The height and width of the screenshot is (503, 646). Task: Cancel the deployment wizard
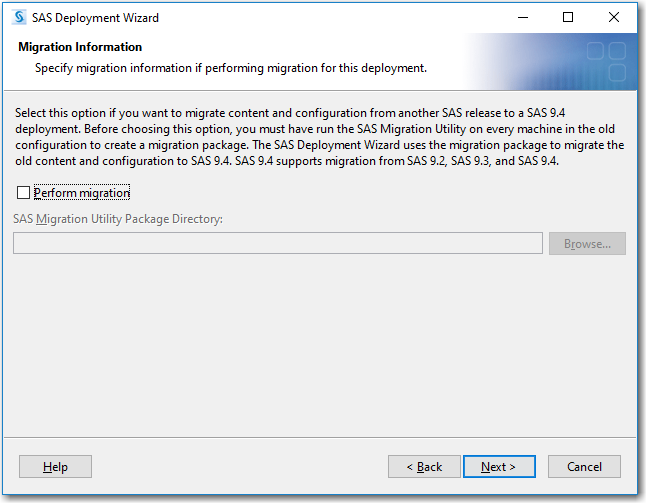(x=584, y=467)
